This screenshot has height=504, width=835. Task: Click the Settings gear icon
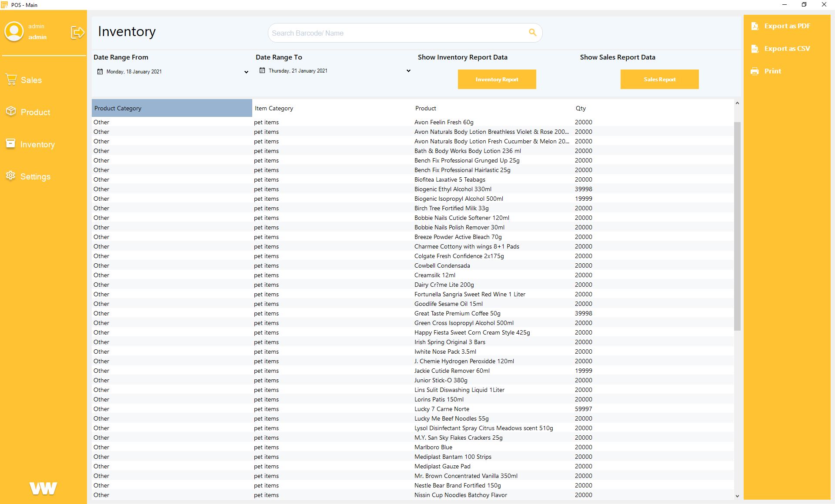[x=10, y=176]
